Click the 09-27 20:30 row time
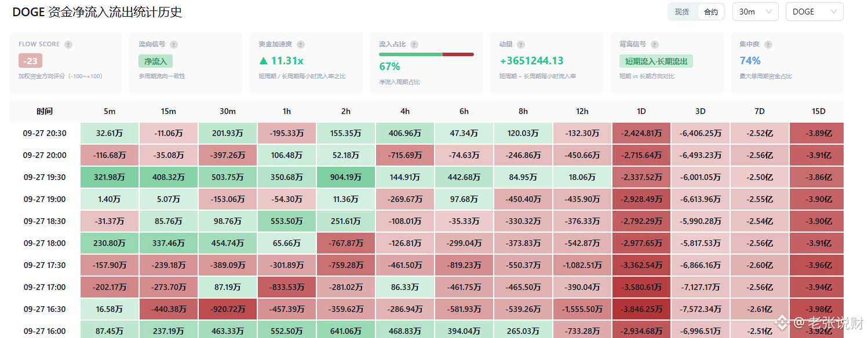Image resolution: width=868 pixels, height=338 pixels. coord(45,133)
